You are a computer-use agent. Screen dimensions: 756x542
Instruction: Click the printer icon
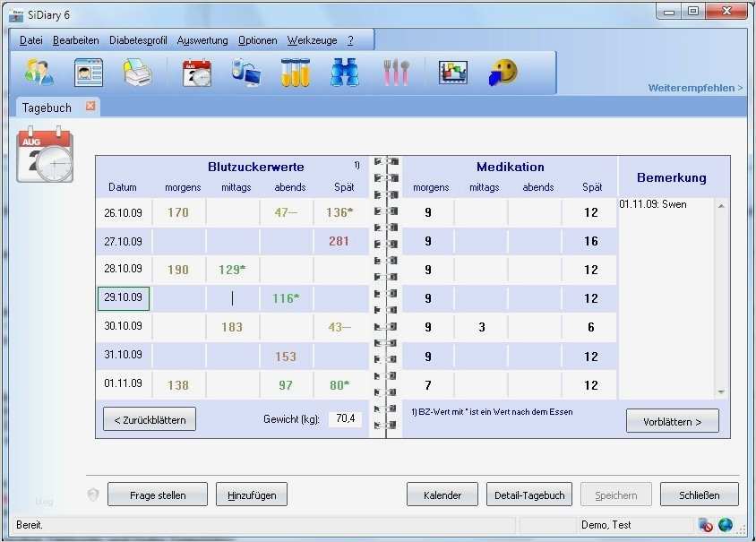pos(137,73)
